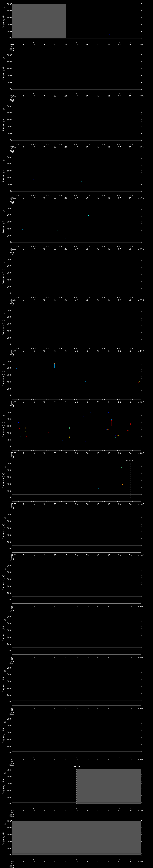Click the panel number (12) label
153x868 pixels.
point(3,569)
